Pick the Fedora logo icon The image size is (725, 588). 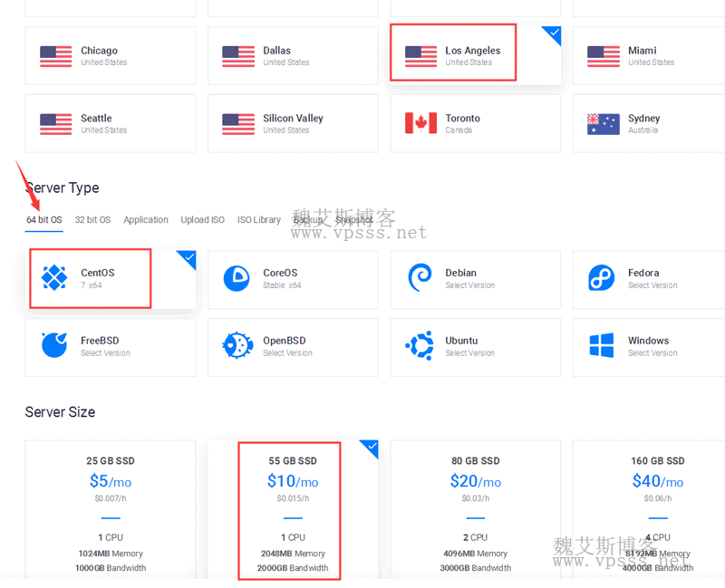pos(602,278)
